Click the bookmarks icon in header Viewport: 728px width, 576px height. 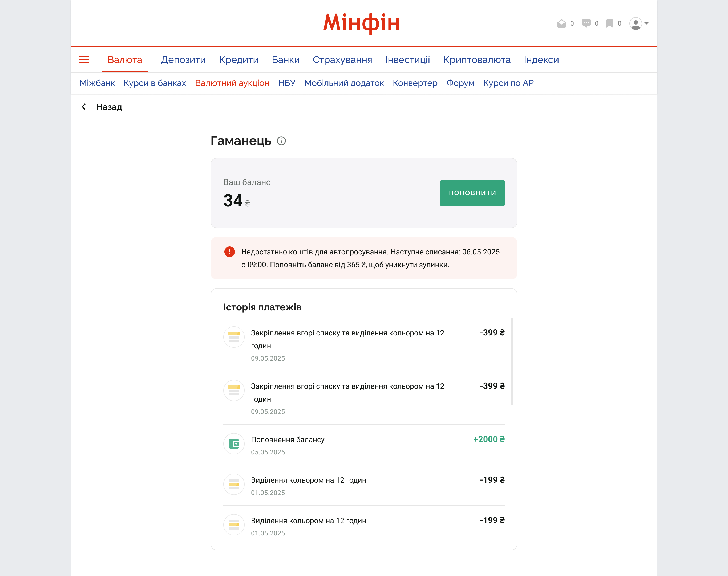coord(609,24)
